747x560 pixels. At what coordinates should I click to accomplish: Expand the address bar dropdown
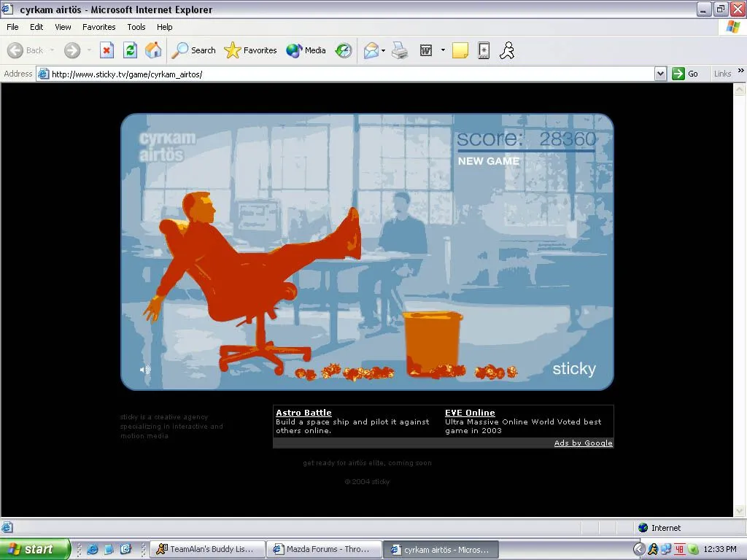[x=660, y=73]
